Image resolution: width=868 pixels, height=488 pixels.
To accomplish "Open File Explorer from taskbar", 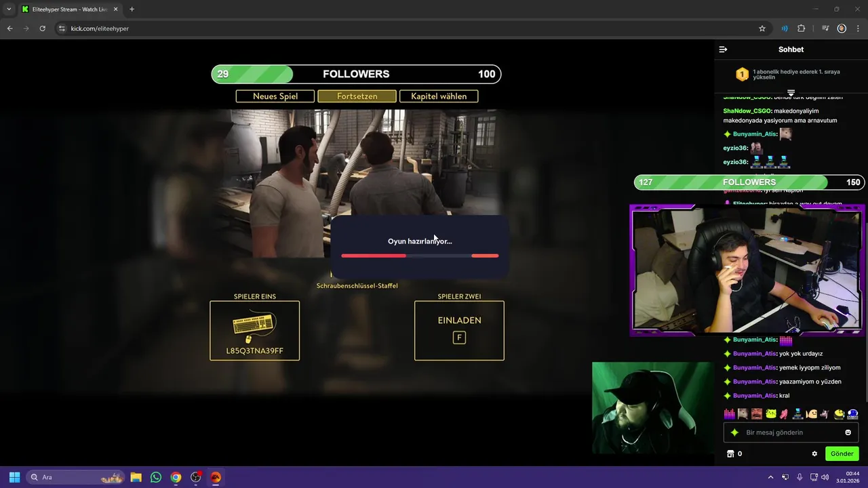I will 136,477.
